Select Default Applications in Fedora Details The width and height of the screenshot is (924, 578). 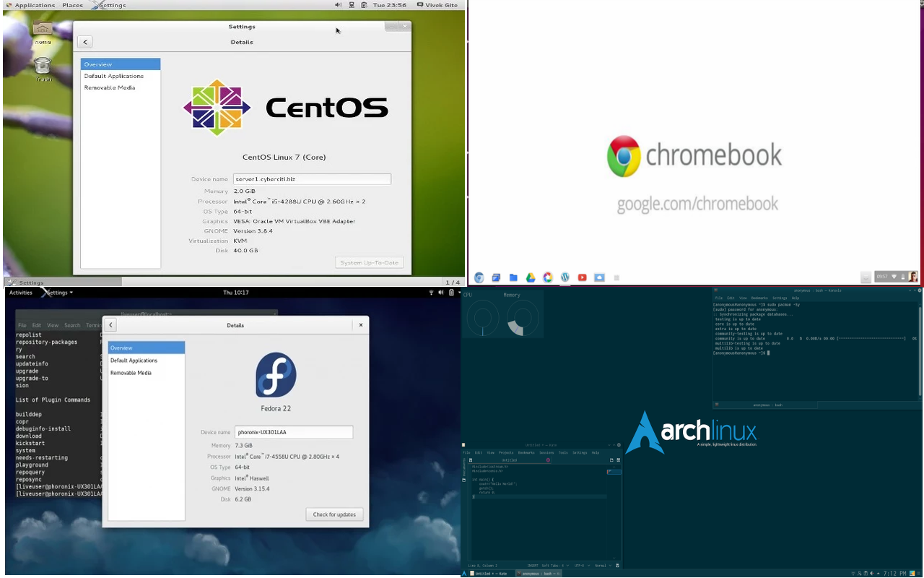(x=147, y=361)
